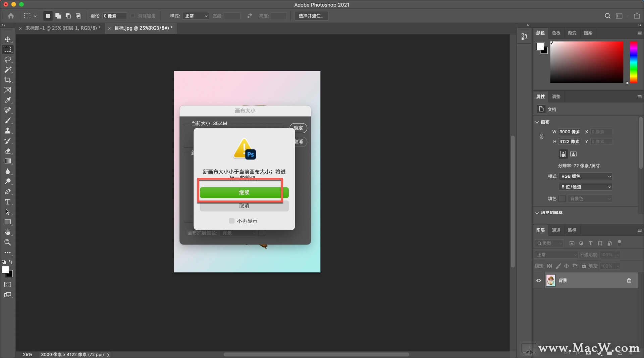
Task: Open the 样式 dropdown in options bar
Action: tap(196, 16)
